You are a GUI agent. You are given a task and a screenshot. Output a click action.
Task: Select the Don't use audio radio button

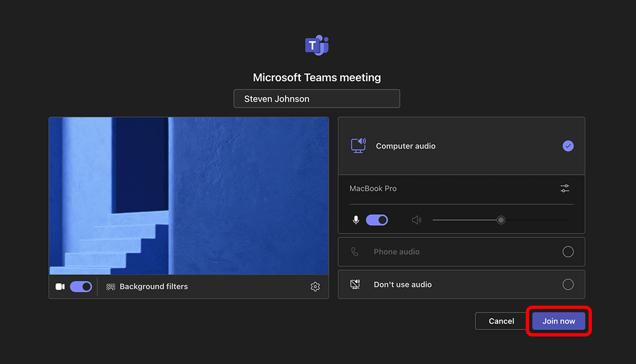tap(568, 285)
